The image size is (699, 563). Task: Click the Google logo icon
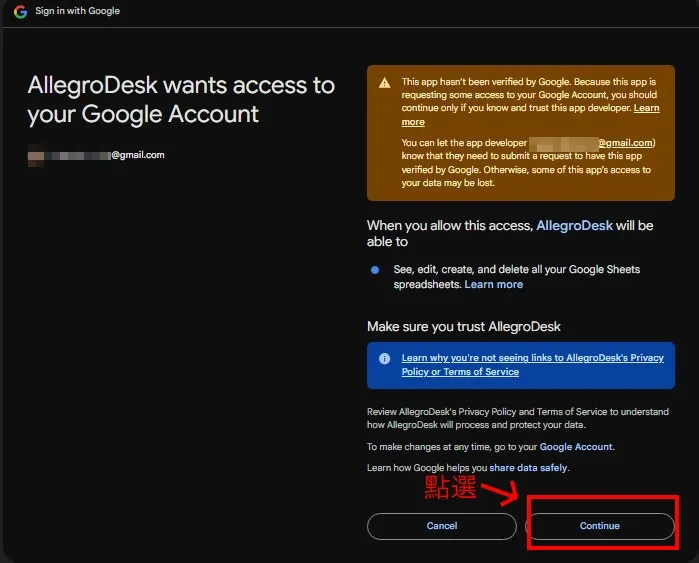point(20,11)
